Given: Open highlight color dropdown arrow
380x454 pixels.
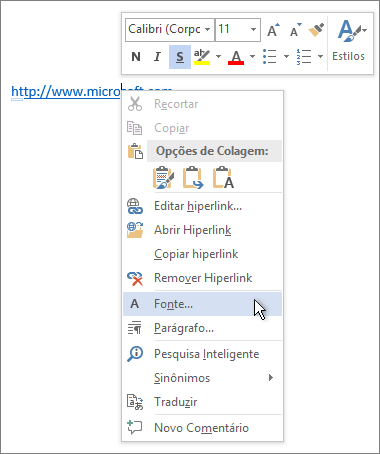Looking at the screenshot, I should click(x=218, y=57).
